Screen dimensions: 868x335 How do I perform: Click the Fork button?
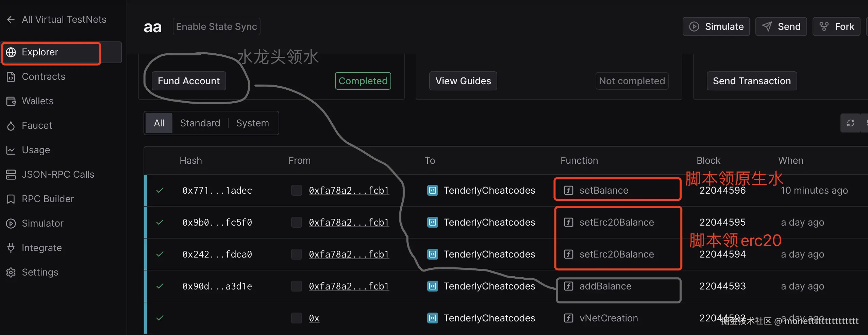click(836, 27)
